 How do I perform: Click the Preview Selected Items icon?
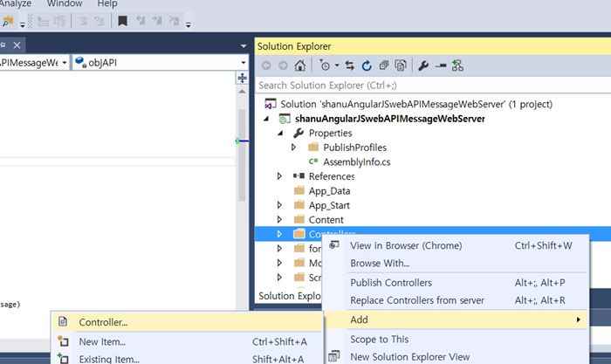[x=440, y=65]
